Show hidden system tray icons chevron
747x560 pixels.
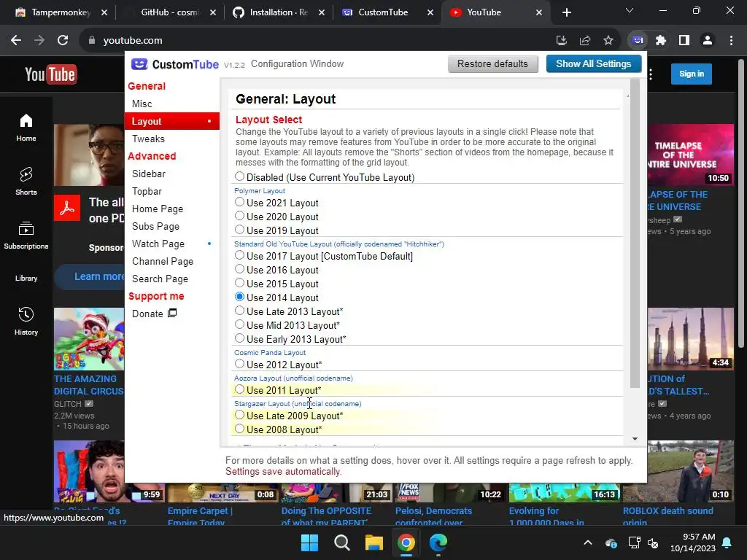(588, 542)
